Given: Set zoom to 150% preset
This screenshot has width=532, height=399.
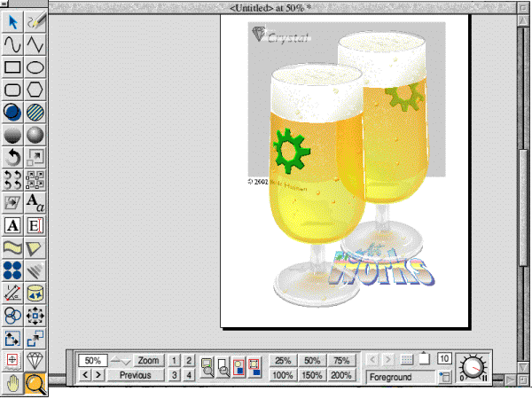Looking at the screenshot, I should point(312,375).
